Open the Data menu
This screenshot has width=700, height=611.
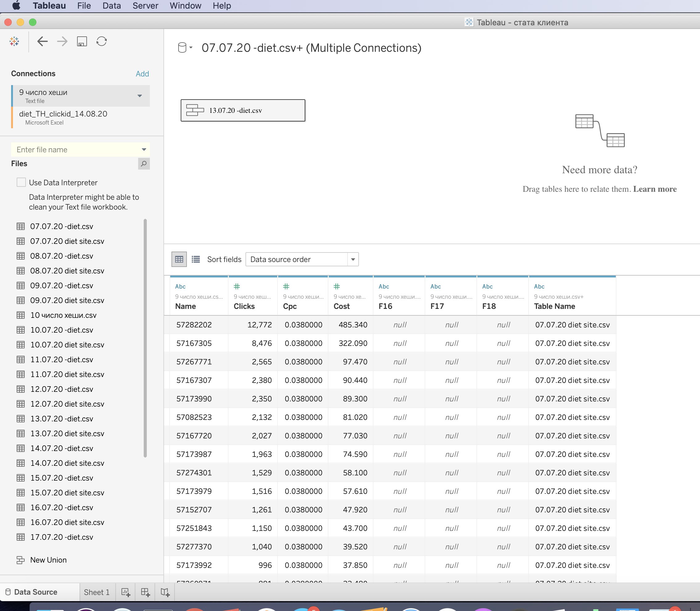click(x=112, y=6)
